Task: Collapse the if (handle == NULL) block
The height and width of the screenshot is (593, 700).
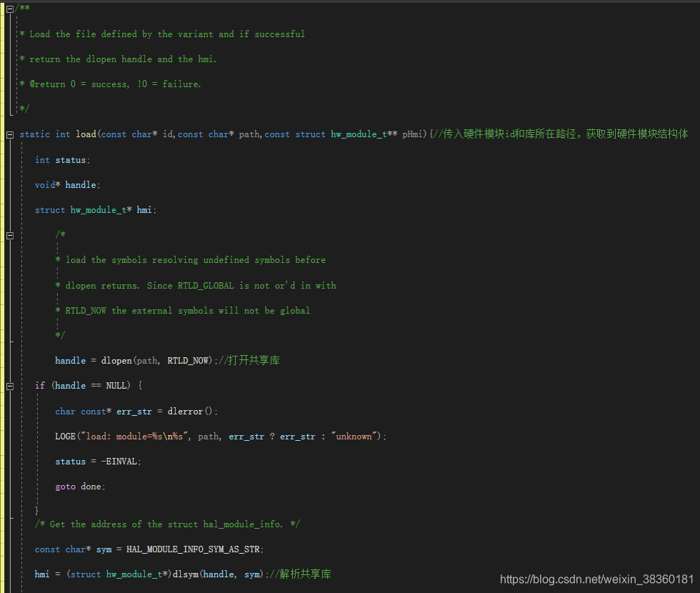Action: [x=10, y=387]
